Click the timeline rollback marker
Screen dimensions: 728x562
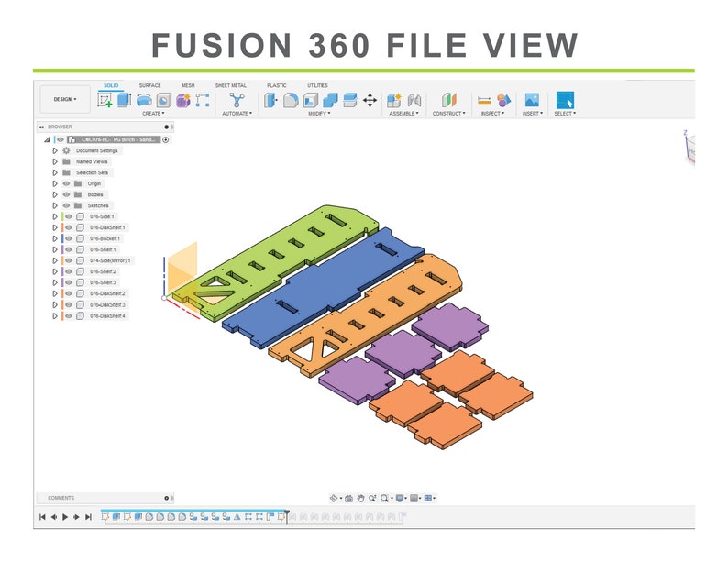[x=287, y=516]
